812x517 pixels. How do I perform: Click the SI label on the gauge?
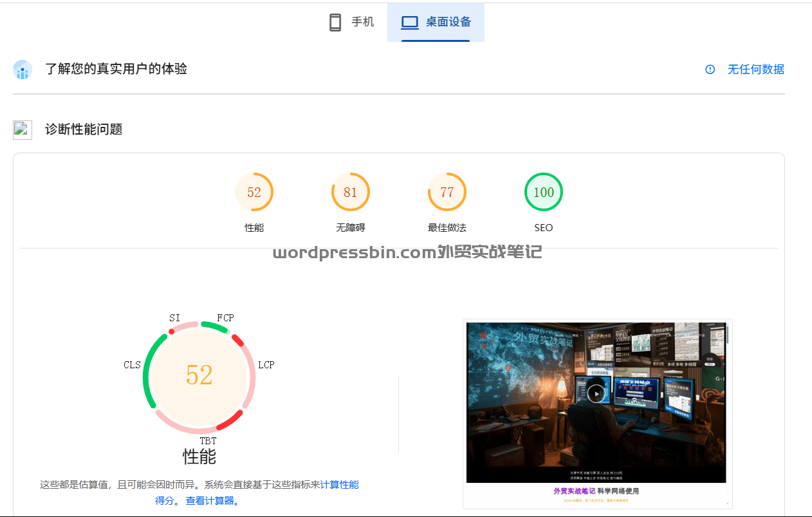tap(174, 318)
